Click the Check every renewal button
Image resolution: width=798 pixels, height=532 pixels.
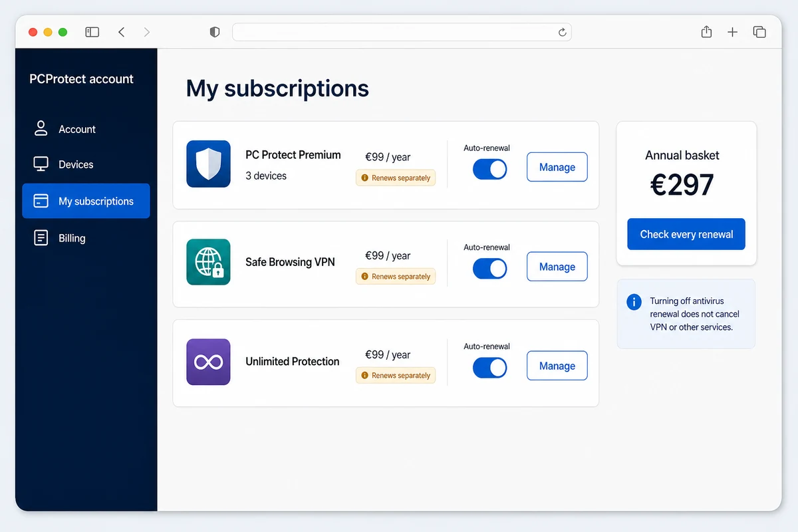[686, 234]
